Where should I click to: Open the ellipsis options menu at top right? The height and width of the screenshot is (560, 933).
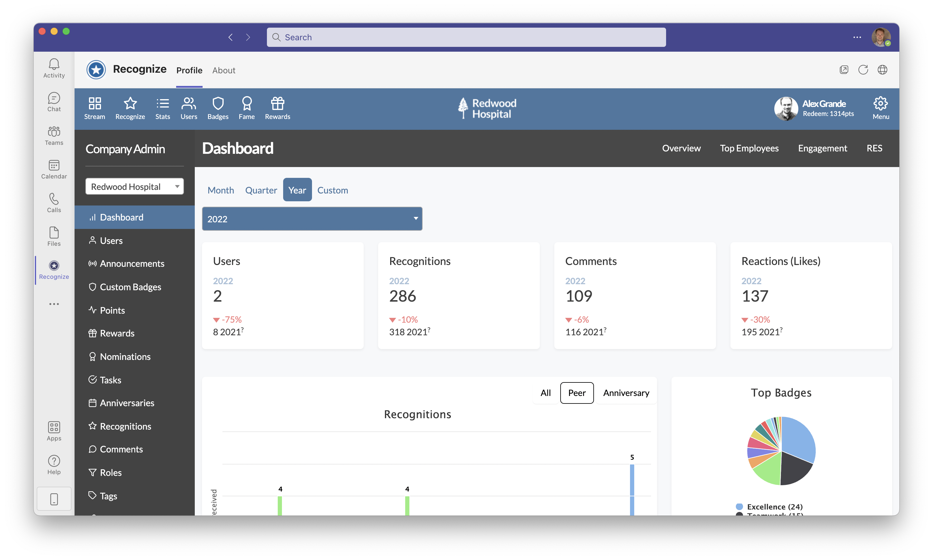click(x=857, y=37)
